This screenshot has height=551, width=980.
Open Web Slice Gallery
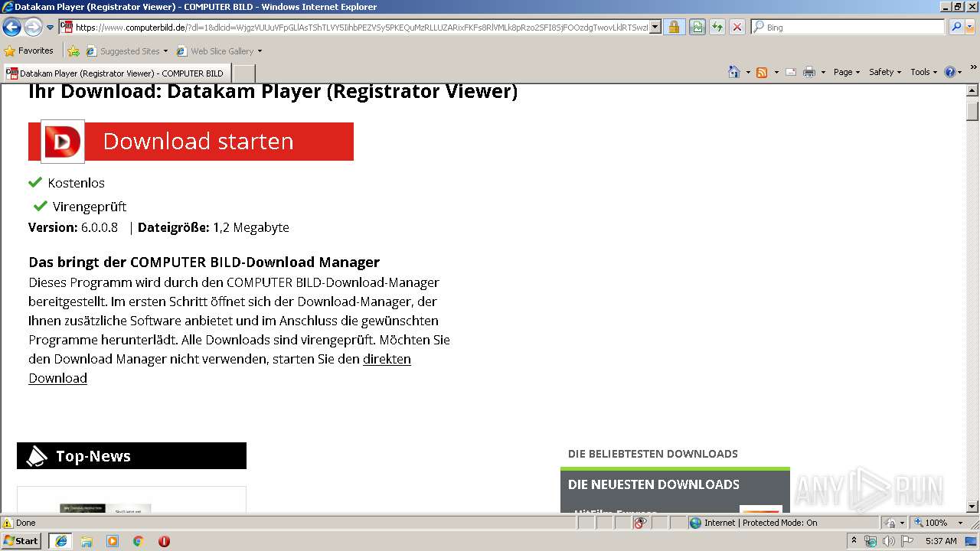219,51
